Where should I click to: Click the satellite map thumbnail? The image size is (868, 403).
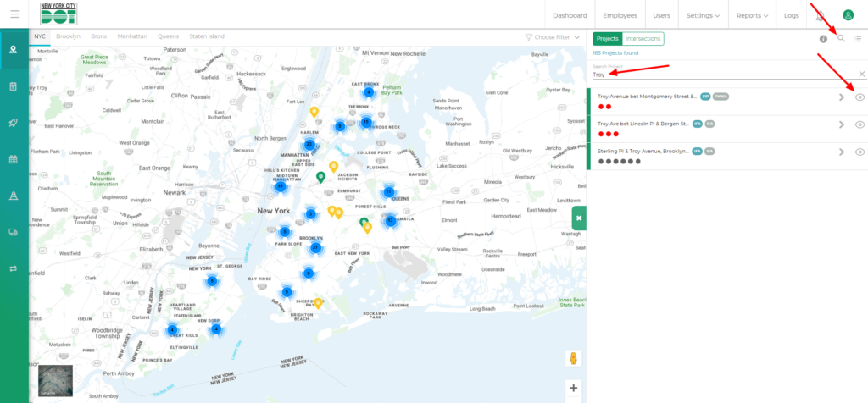point(56,380)
